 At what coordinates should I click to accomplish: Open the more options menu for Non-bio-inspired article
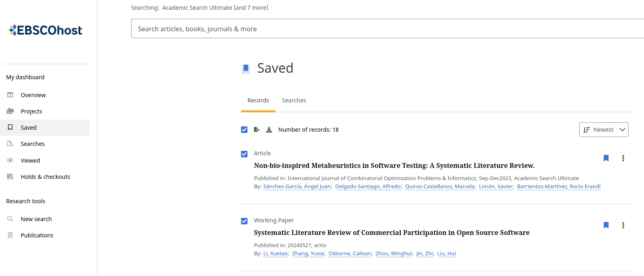pyautogui.click(x=623, y=158)
